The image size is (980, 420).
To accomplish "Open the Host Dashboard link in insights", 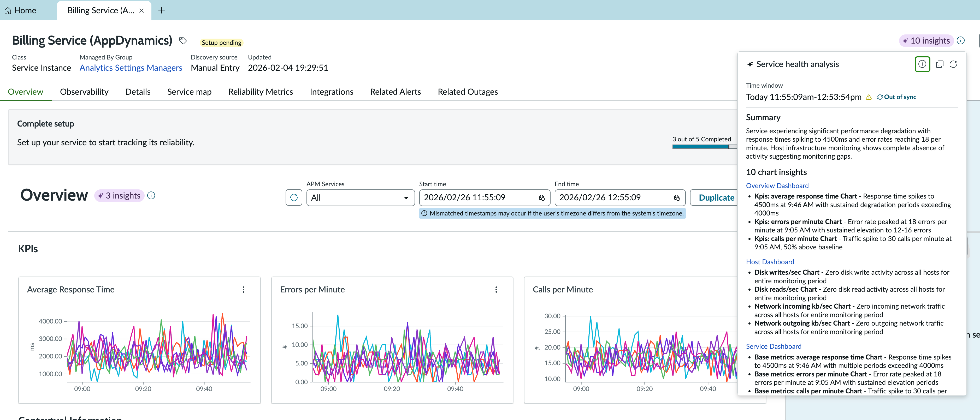I will [x=770, y=262].
